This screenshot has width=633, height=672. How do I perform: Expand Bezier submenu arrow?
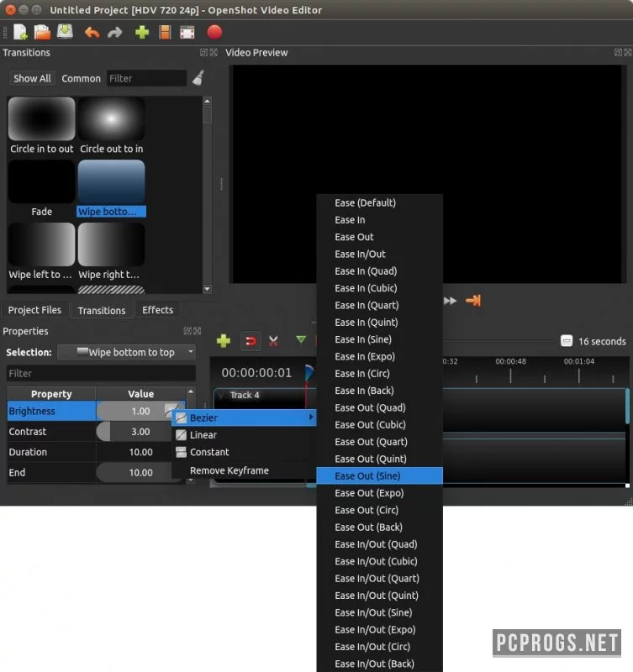[311, 417]
